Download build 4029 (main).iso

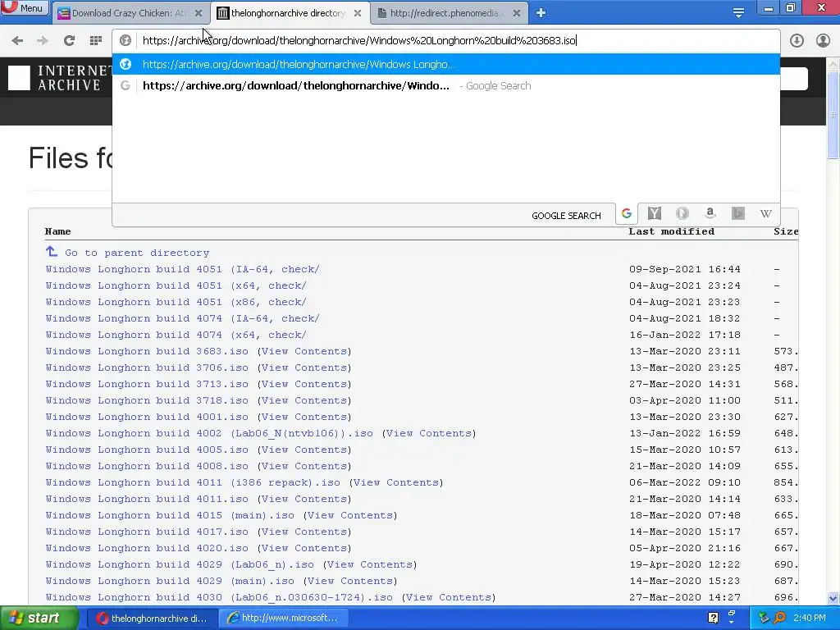point(170,582)
